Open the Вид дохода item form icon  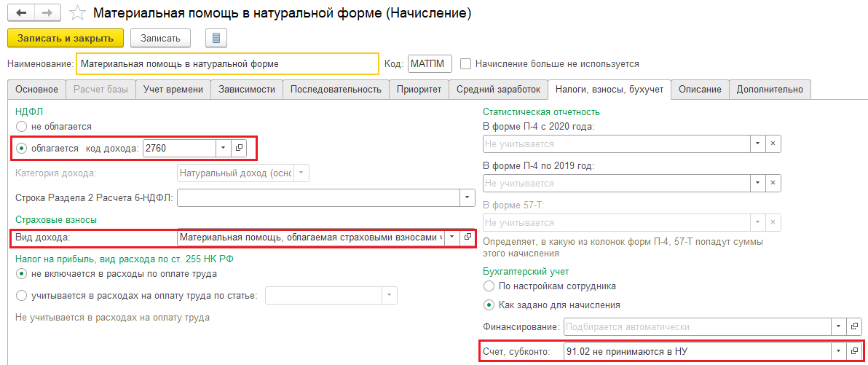click(468, 238)
